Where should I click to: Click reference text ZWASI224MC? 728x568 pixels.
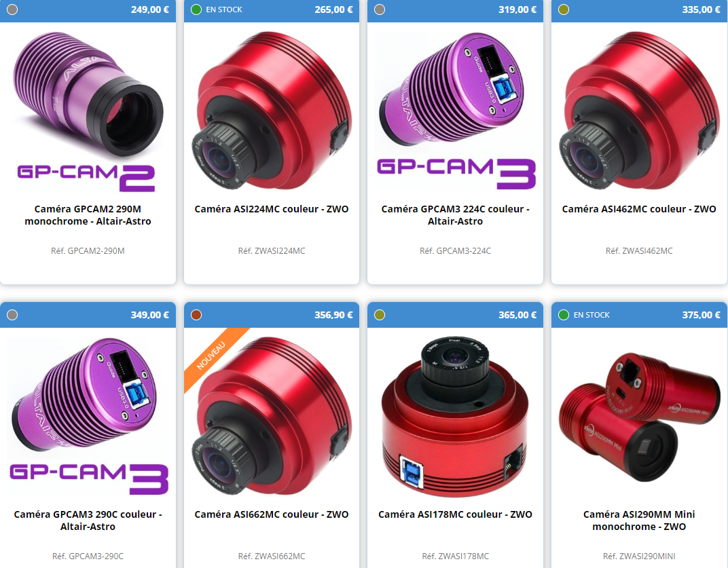(272, 251)
